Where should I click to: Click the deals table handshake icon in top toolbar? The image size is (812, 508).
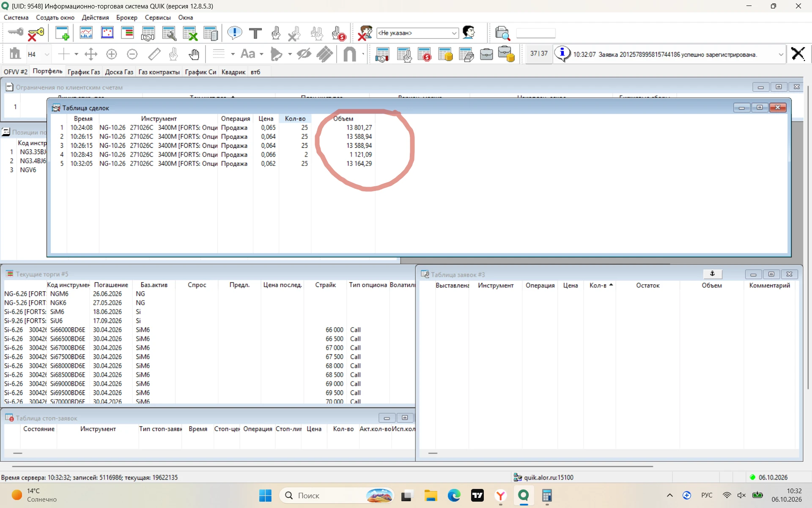point(148,33)
